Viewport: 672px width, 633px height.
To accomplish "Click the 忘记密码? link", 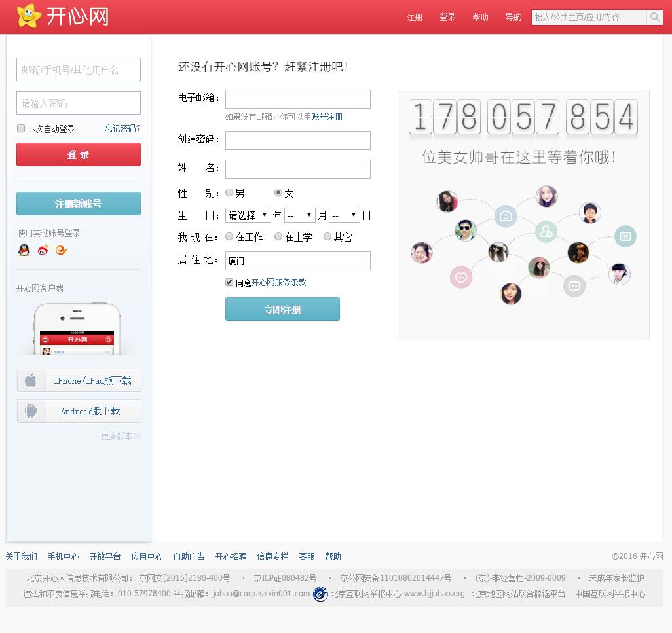I will click(x=122, y=128).
